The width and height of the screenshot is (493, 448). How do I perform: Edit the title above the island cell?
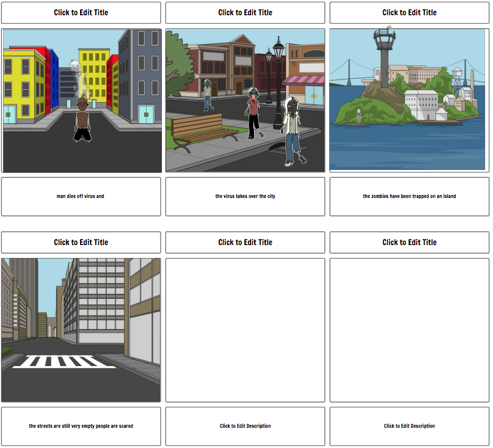coord(409,13)
